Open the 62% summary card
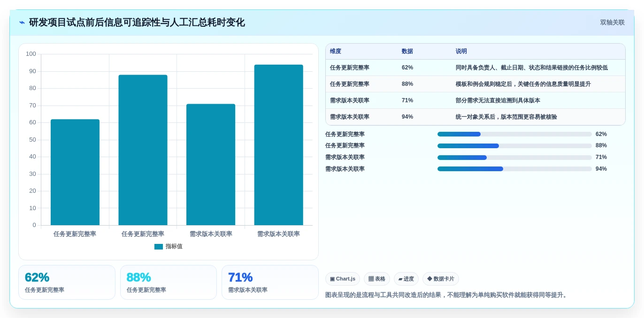This screenshot has width=644, height=318. [67, 282]
